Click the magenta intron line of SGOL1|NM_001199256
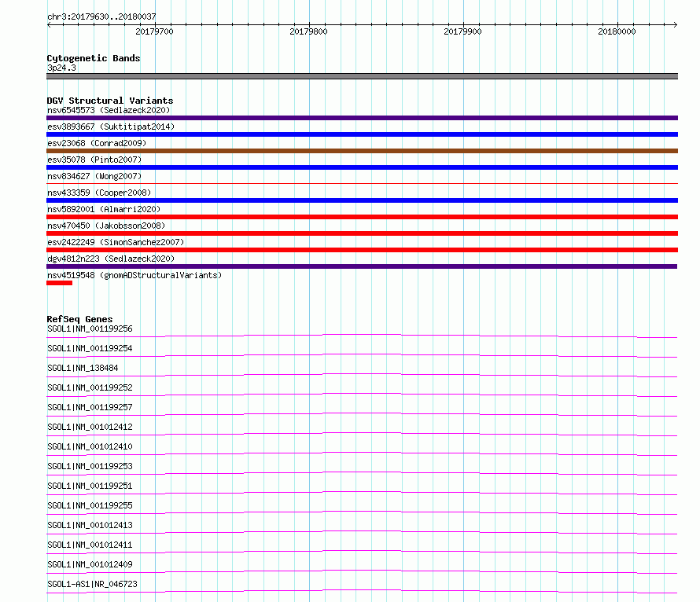The width and height of the screenshot is (700, 602). coord(362,336)
